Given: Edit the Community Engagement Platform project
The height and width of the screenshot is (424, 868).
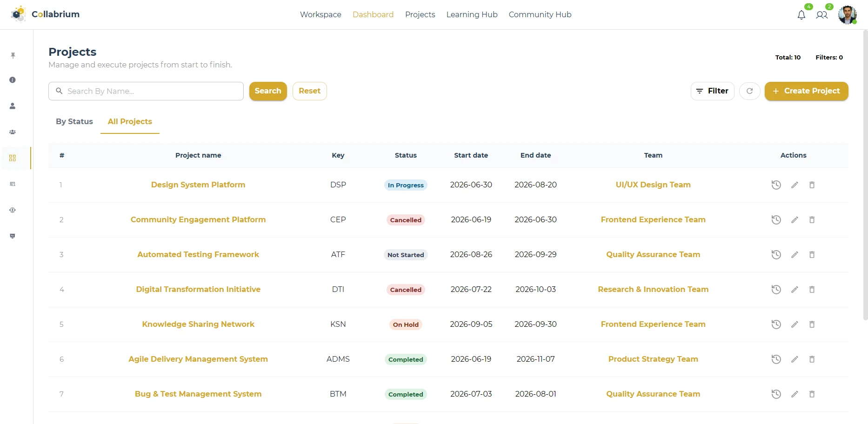Looking at the screenshot, I should pos(795,220).
